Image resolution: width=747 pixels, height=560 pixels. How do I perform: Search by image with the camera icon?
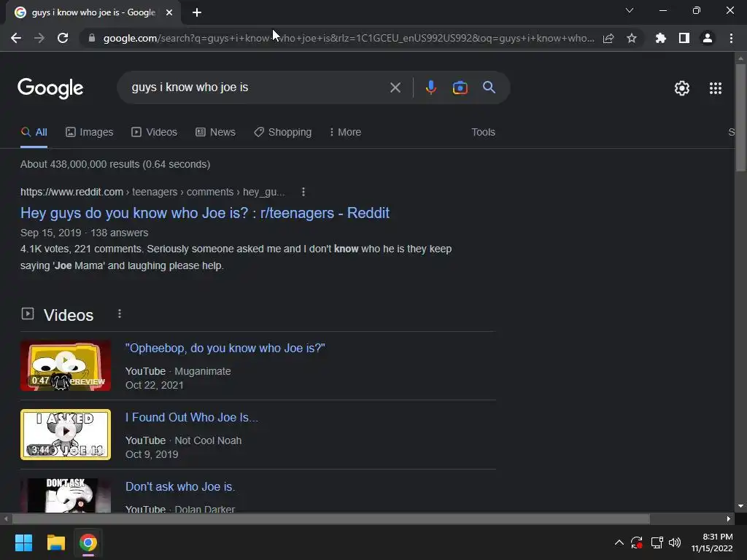(460, 87)
